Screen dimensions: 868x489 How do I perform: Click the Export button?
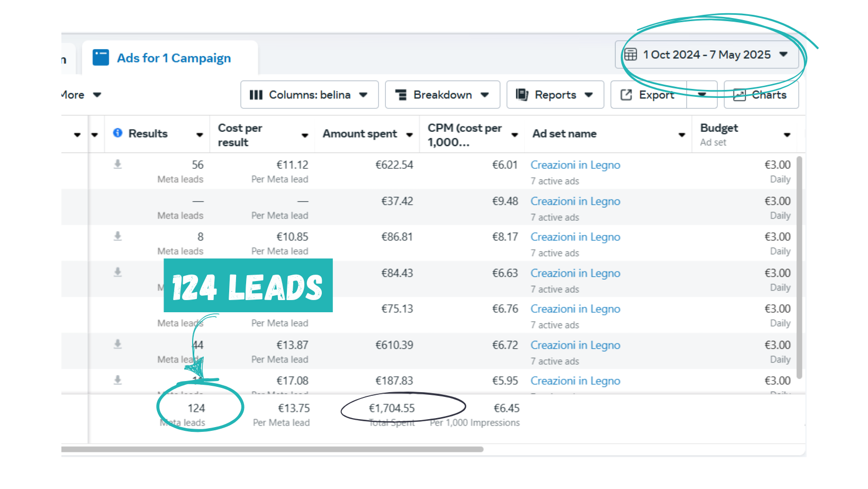pyautogui.click(x=648, y=95)
